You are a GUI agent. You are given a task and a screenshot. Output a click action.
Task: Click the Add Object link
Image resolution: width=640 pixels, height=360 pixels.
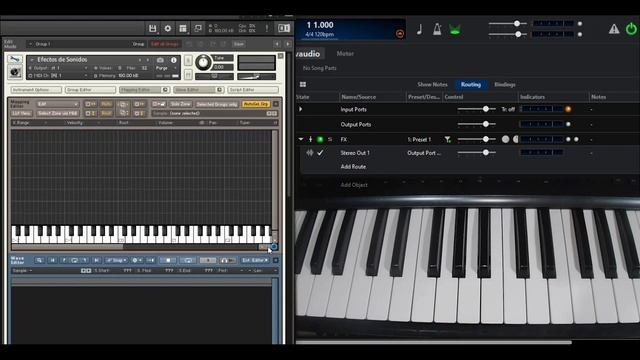[x=354, y=185]
